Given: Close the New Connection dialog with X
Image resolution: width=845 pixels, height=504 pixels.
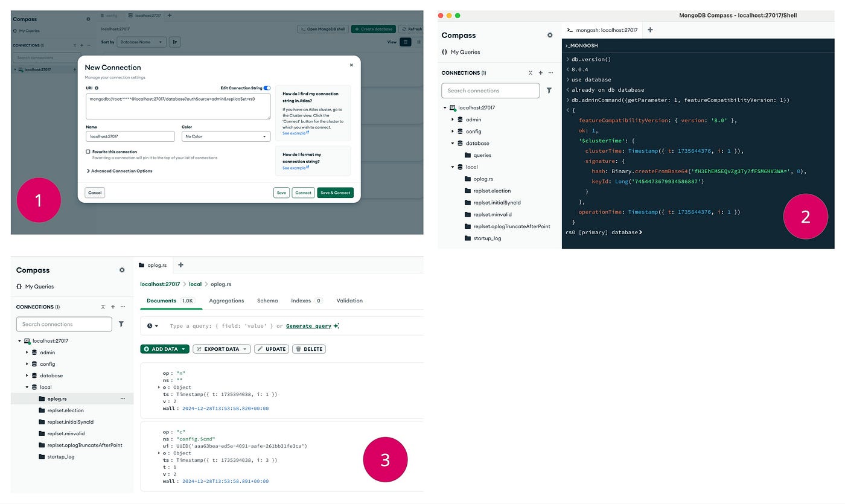Looking at the screenshot, I should (351, 65).
